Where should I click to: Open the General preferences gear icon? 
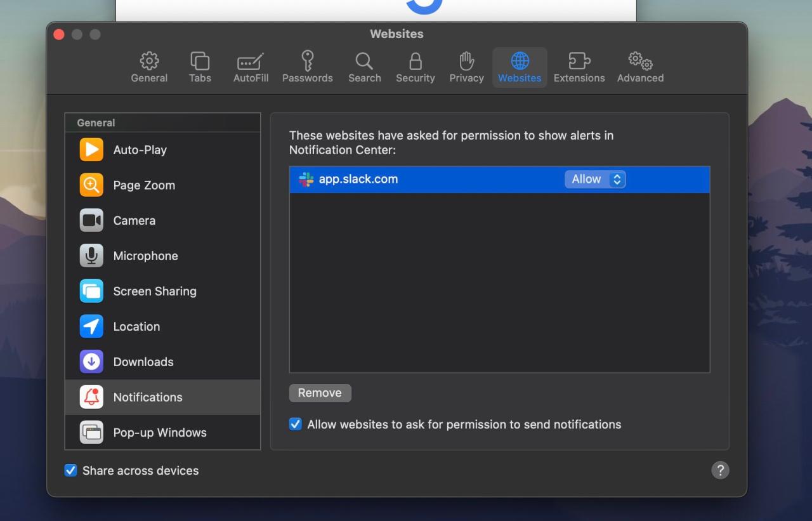pyautogui.click(x=149, y=61)
